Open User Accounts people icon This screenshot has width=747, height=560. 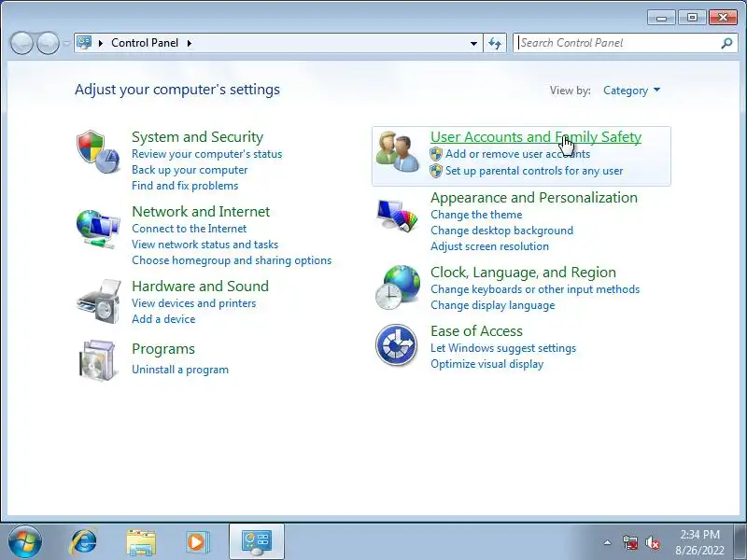pyautogui.click(x=398, y=151)
